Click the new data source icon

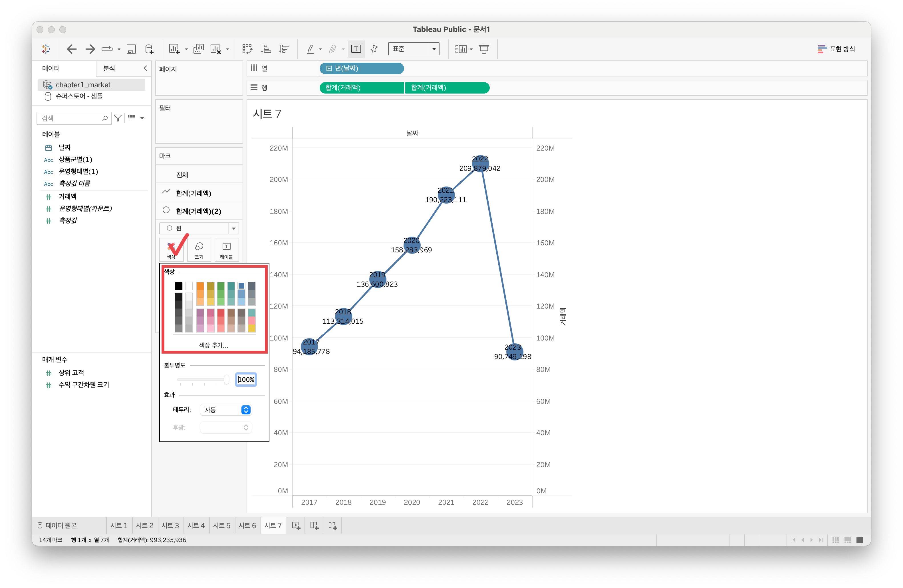coord(150,49)
